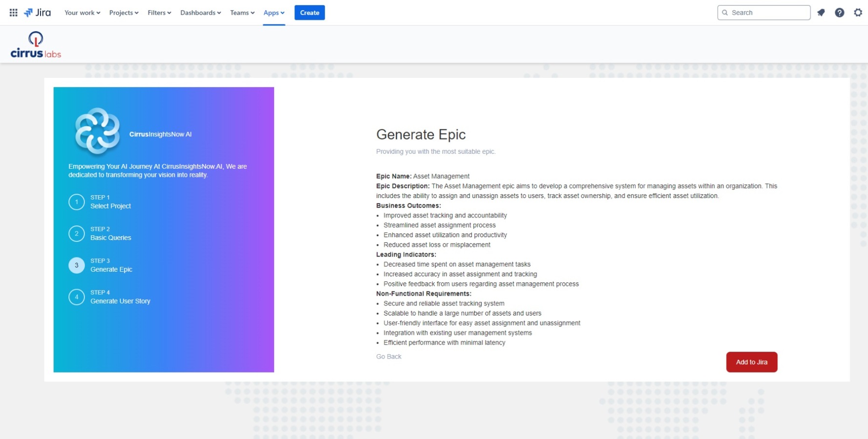Click the Leading Indicators: label

[x=406, y=254]
